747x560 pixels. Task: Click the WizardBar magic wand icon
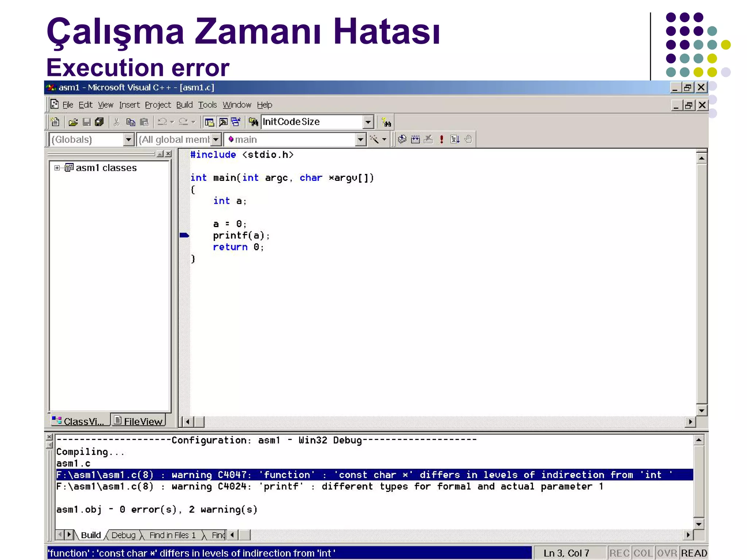(x=374, y=139)
